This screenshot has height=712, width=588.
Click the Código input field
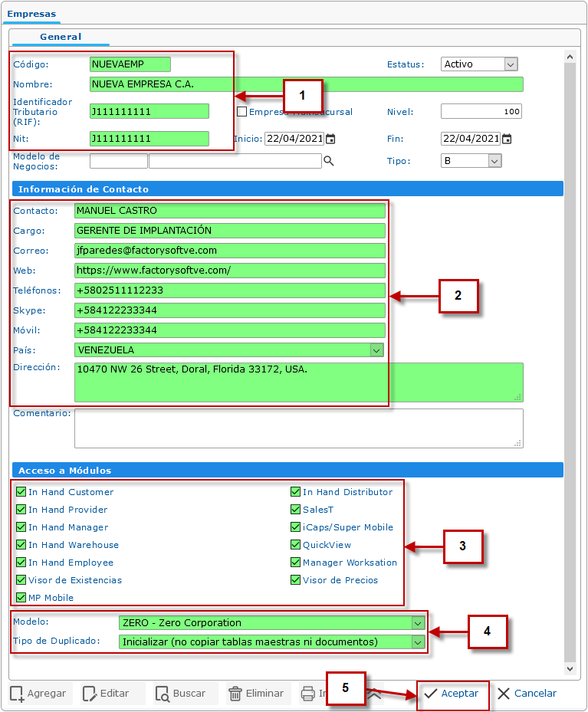(130, 64)
